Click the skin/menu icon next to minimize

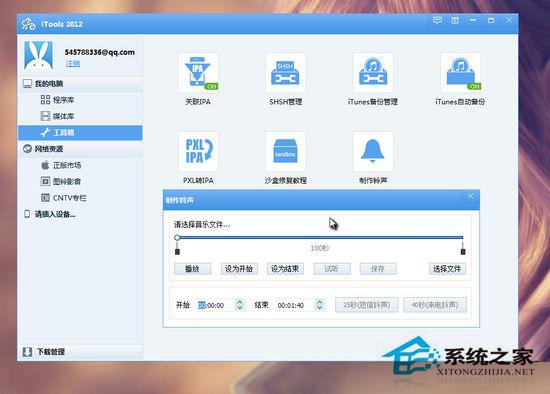point(455,20)
